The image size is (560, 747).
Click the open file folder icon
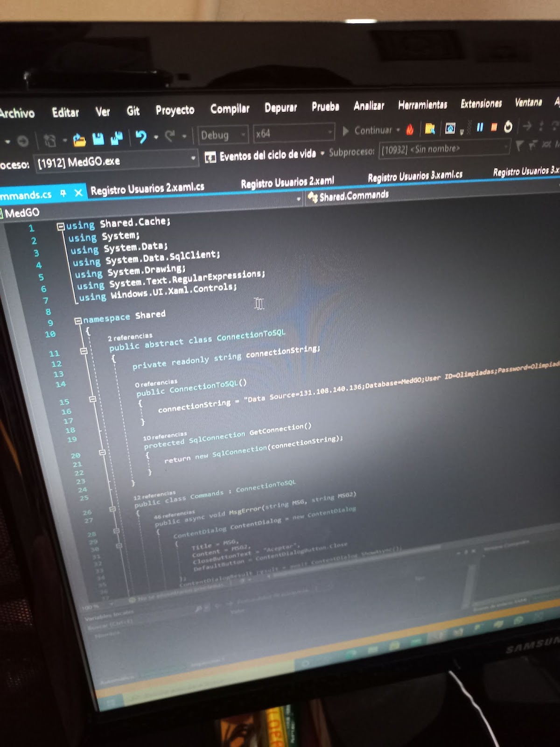(x=79, y=139)
